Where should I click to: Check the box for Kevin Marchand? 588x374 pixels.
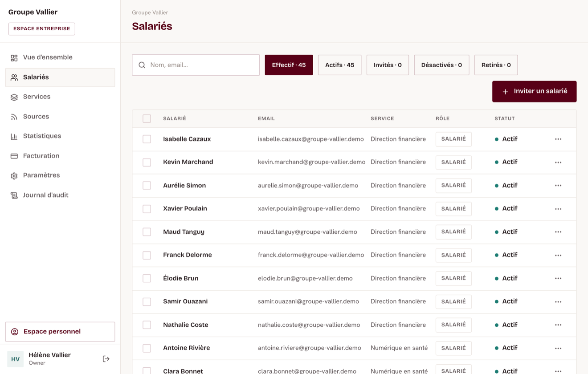point(147,163)
